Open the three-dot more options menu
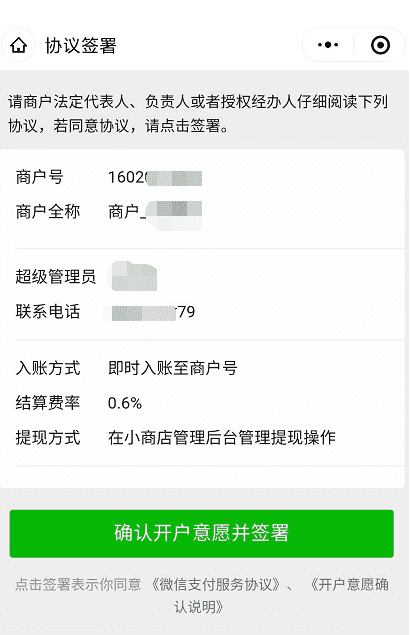410x635 pixels. point(328,45)
